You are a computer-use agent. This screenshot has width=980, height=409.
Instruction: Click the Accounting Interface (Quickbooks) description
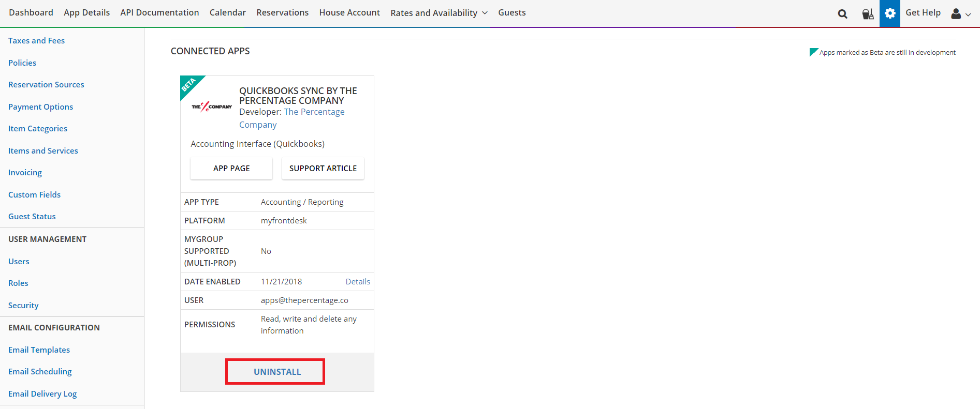pos(257,144)
